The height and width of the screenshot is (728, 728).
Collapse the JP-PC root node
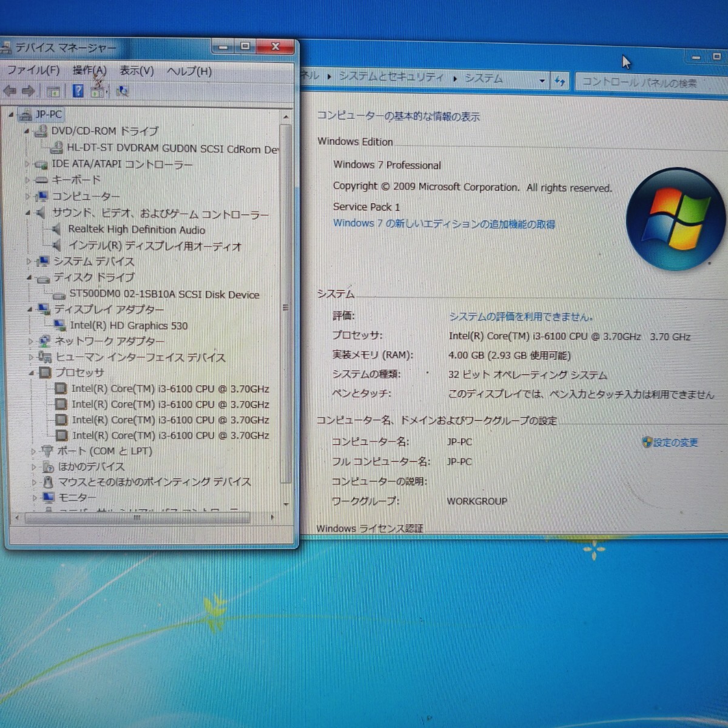11,114
